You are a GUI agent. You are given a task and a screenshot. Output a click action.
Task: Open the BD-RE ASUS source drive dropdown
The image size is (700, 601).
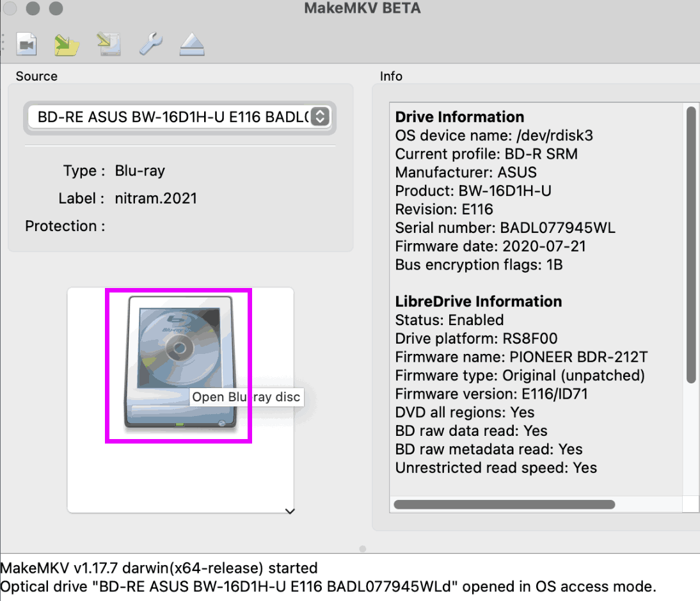point(179,116)
